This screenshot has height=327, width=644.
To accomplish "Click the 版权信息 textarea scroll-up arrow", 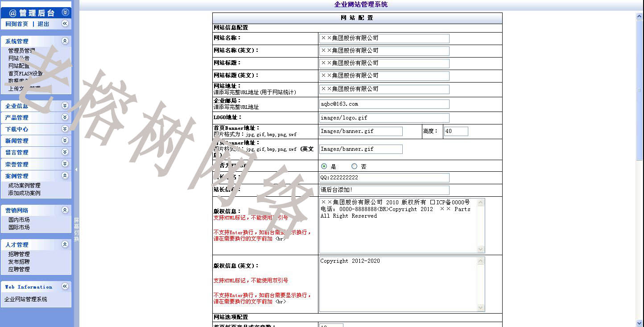I will [481, 203].
